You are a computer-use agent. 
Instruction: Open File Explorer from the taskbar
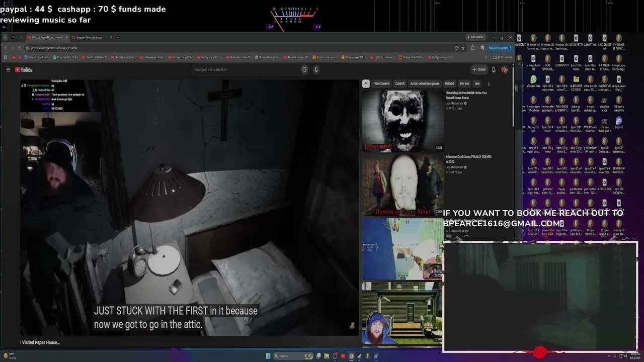click(x=327, y=356)
